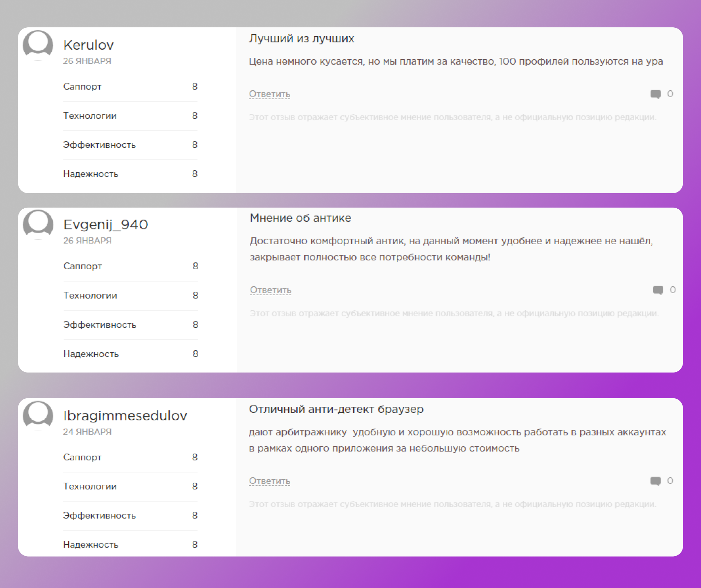The height and width of the screenshot is (588, 701).
Task: Open Ibragimmesedulov username profile
Action: 125,416
